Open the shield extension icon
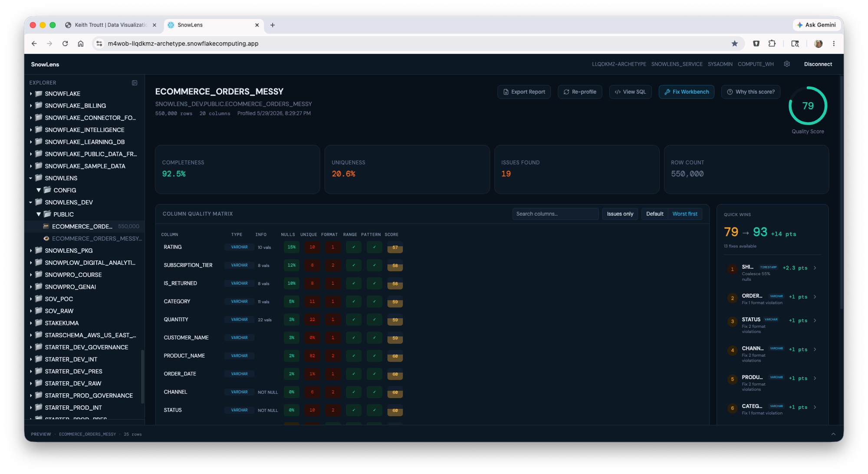Screen dimensions: 868x474 [756, 43]
